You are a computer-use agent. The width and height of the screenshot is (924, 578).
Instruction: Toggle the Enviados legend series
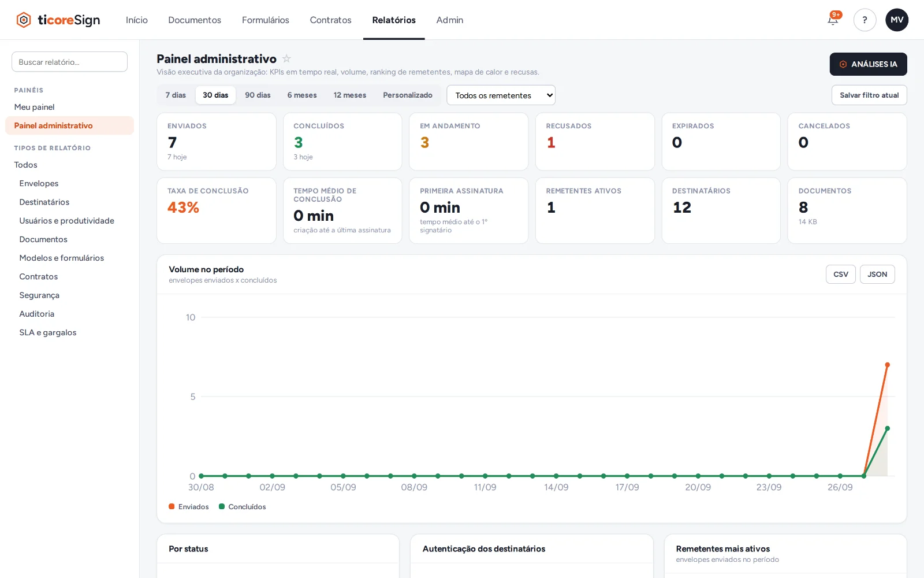pyautogui.click(x=189, y=507)
